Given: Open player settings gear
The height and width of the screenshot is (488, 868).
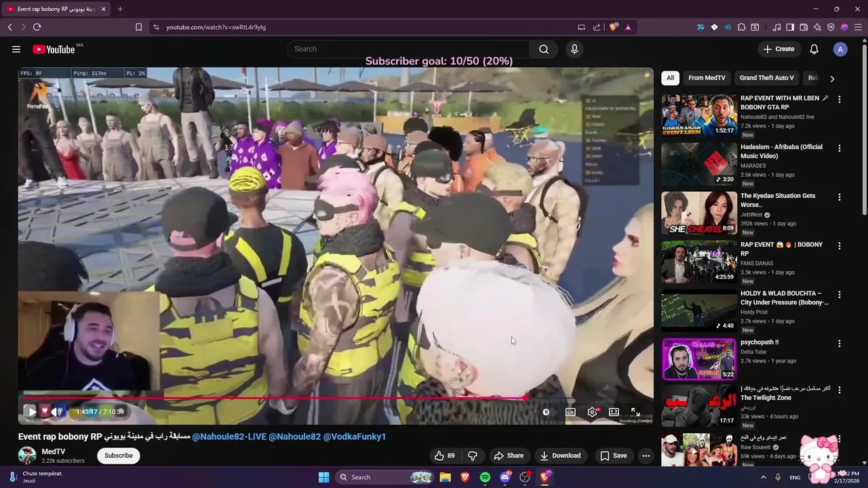Looking at the screenshot, I should click(592, 412).
